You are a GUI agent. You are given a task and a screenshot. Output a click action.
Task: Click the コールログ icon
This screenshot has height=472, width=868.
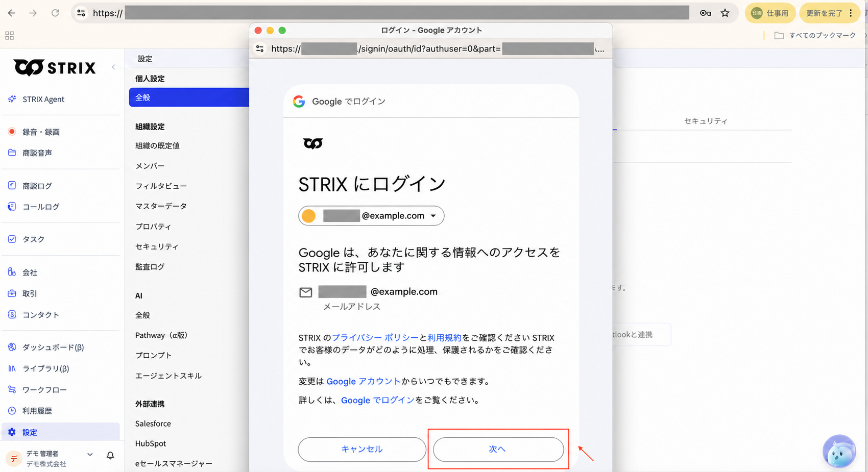click(x=12, y=207)
